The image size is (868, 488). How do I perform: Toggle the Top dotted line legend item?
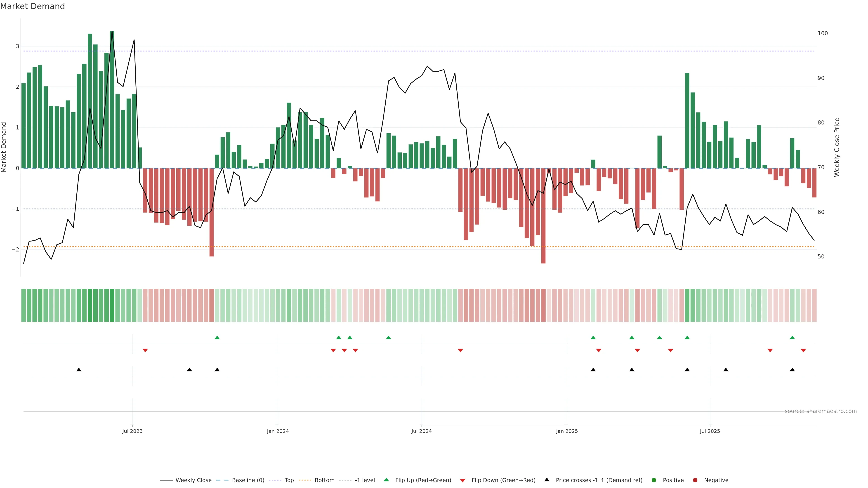click(x=289, y=480)
